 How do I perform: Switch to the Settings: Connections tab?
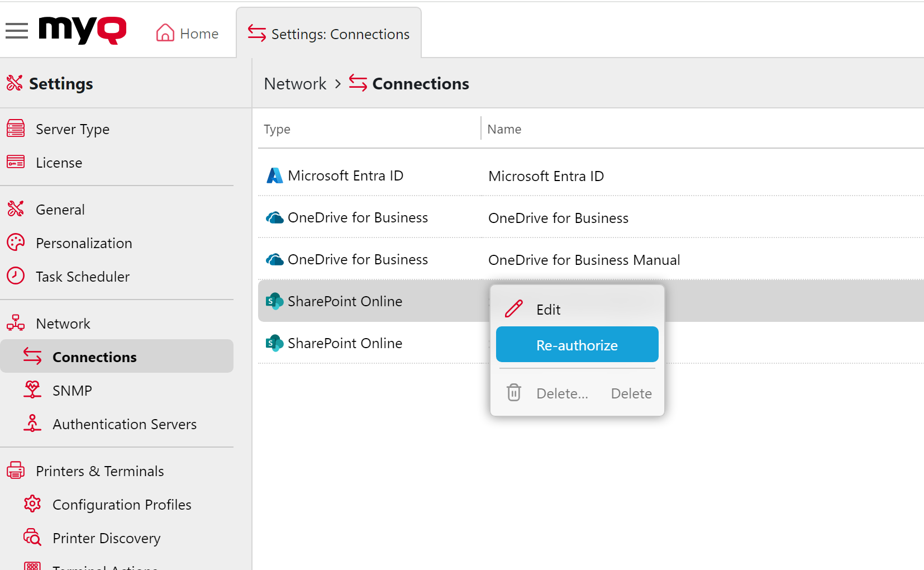pyautogui.click(x=329, y=34)
